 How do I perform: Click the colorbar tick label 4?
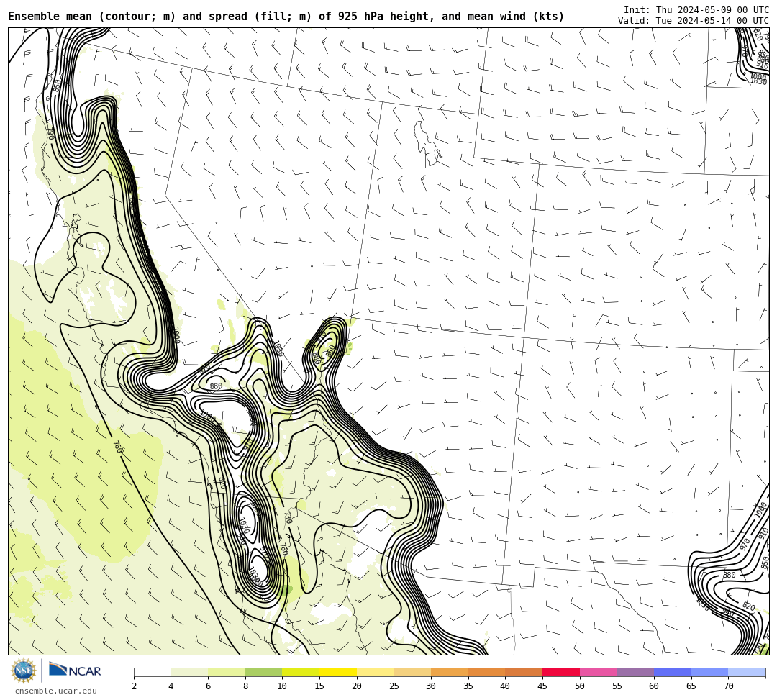171,686
